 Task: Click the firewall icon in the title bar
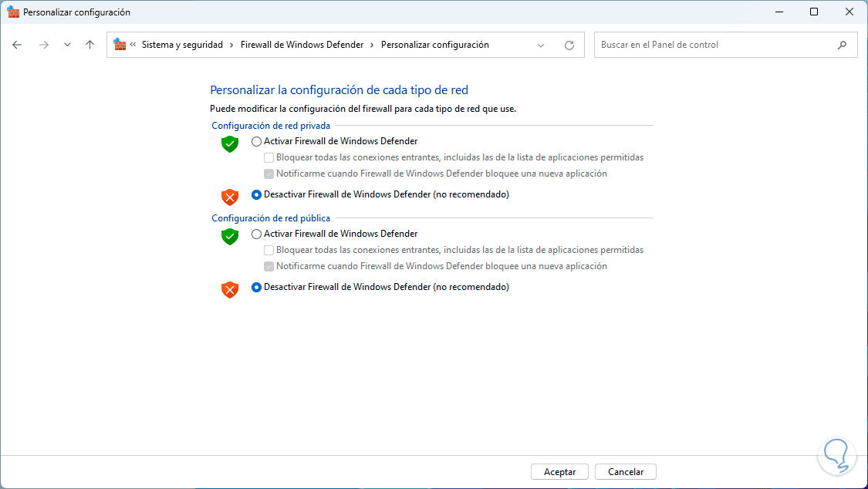tap(13, 12)
